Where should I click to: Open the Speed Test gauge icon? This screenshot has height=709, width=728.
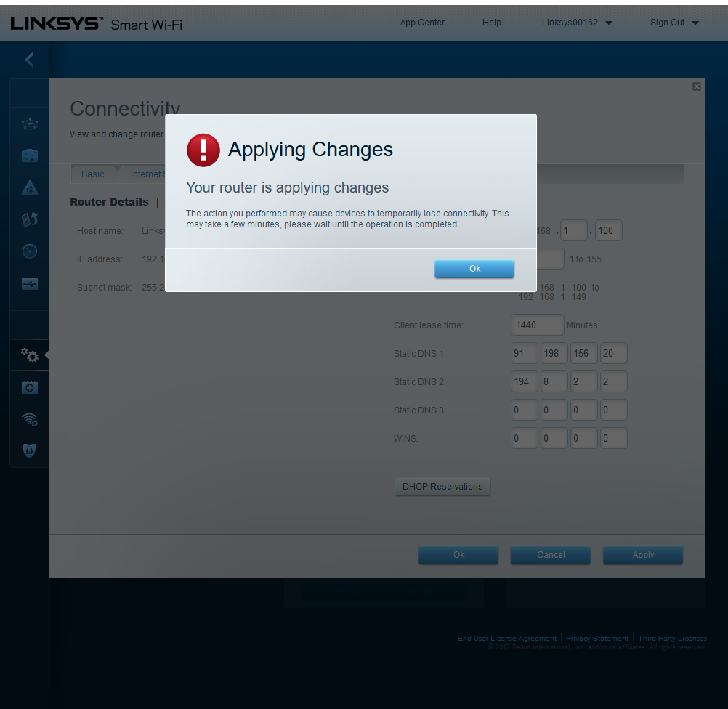pos(30,251)
